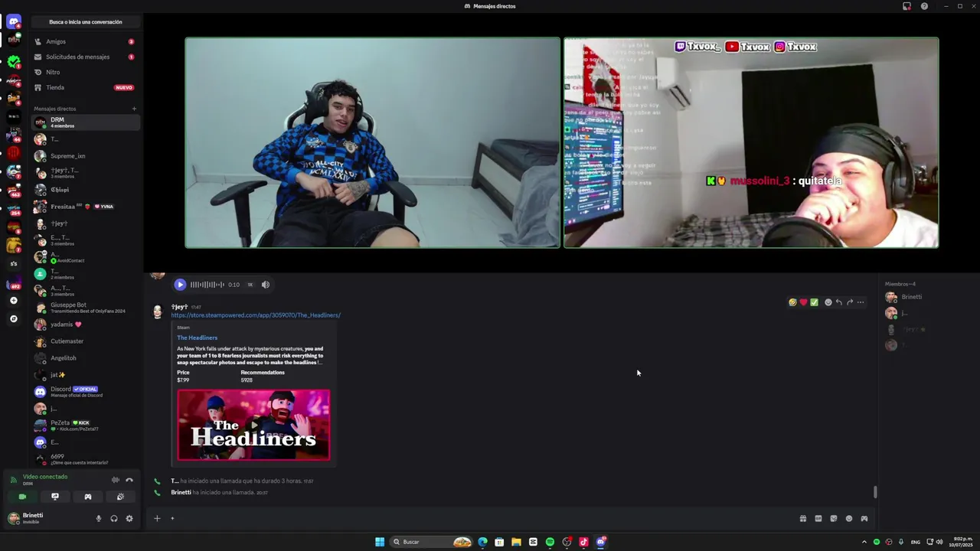Open Brinetti user profile panel
The width and height of the screenshot is (980, 551).
tap(47, 518)
